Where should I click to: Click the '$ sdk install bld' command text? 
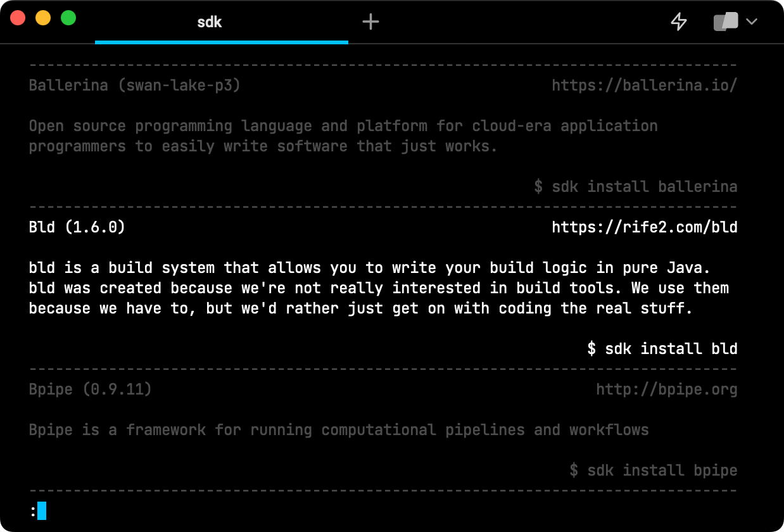[x=662, y=348]
